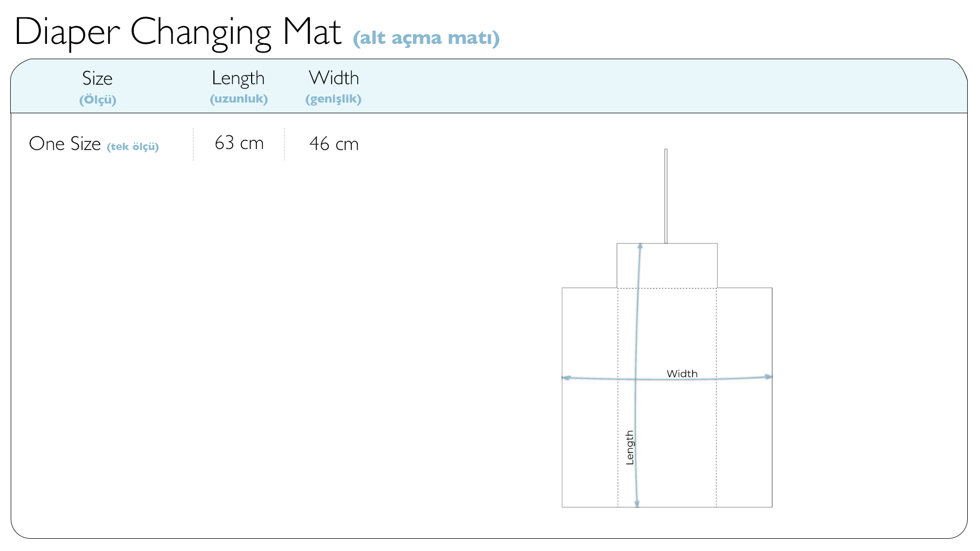The height and width of the screenshot is (551, 980).
Task: Click the 'Width' column header in table
Action: (x=334, y=78)
